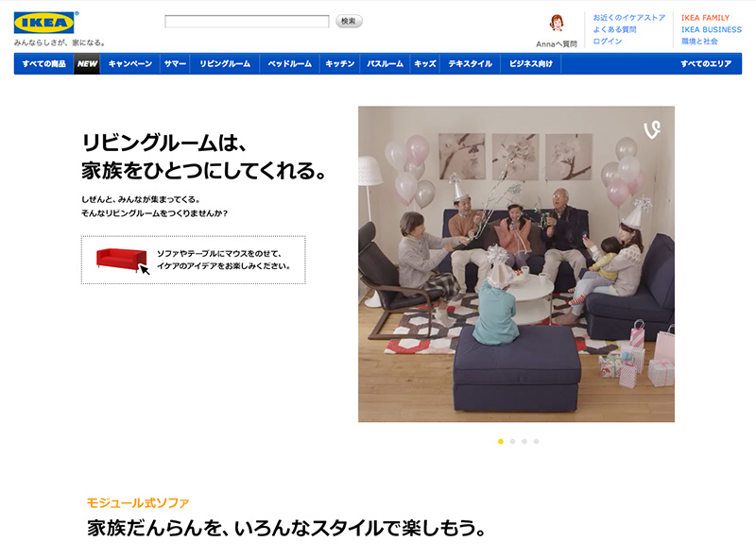756x558 pixels.
Task: Open the リビングルーム nav tab
Action: tap(225, 64)
